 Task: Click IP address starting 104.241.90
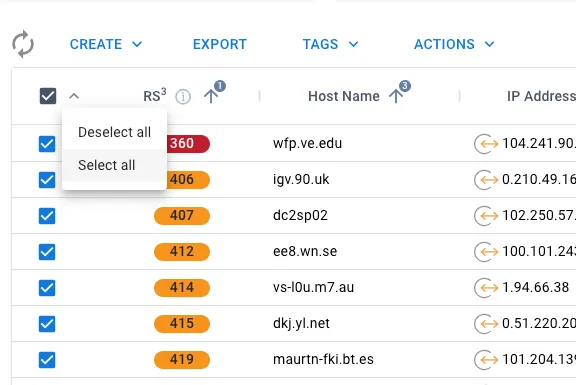tap(539, 144)
